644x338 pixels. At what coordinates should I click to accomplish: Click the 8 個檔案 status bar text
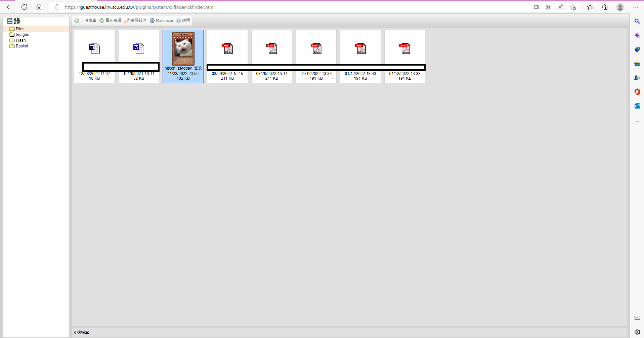point(81,333)
